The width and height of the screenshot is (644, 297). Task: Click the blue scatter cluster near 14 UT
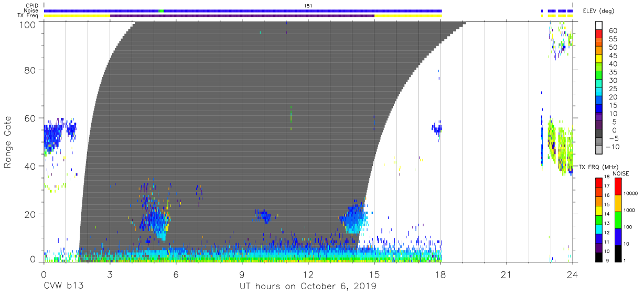click(x=354, y=220)
